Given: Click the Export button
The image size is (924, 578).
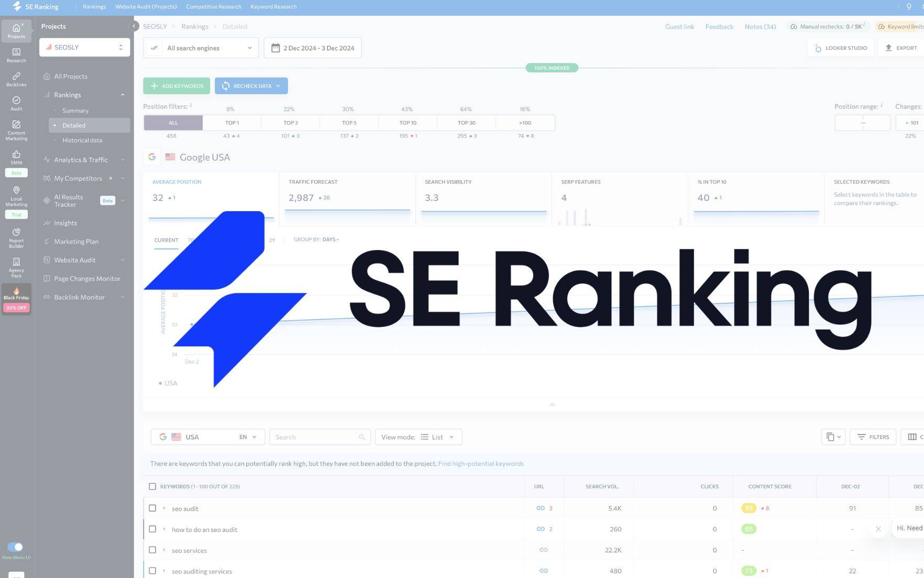Looking at the screenshot, I should click(901, 48).
